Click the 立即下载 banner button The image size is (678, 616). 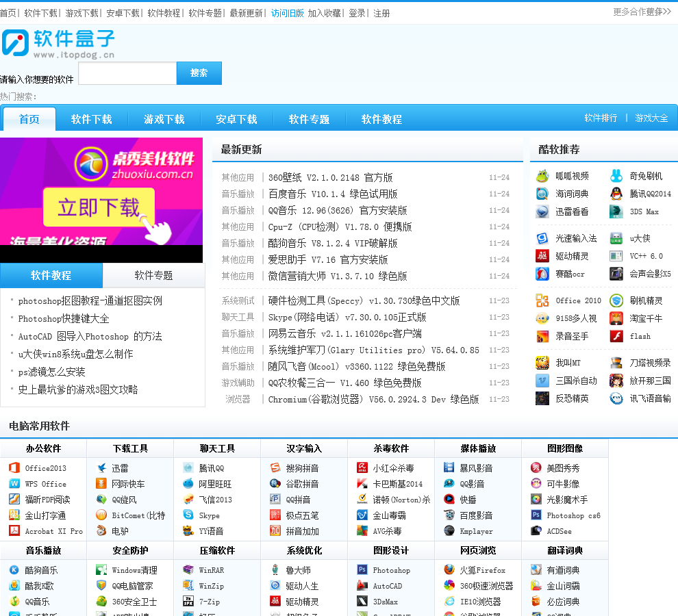[x=99, y=207]
